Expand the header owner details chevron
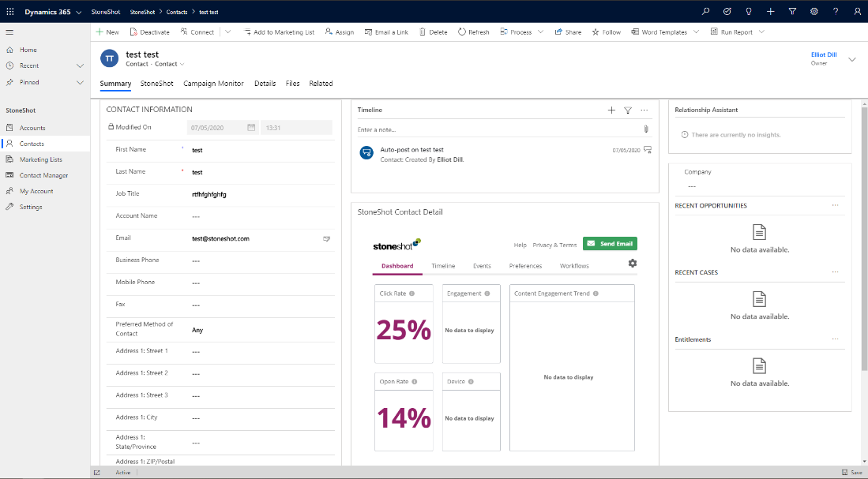 [852, 59]
